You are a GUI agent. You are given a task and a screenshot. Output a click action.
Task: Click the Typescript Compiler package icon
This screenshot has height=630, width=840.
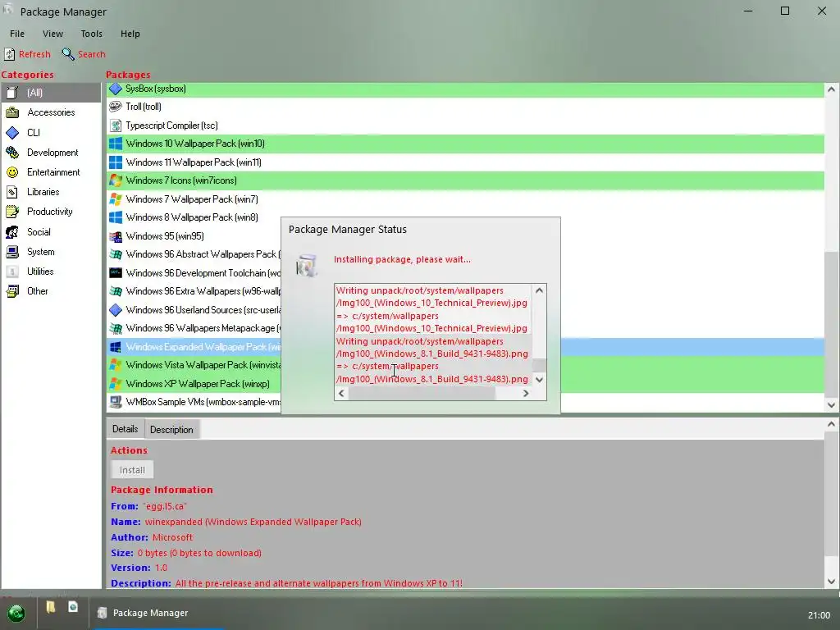tap(115, 126)
